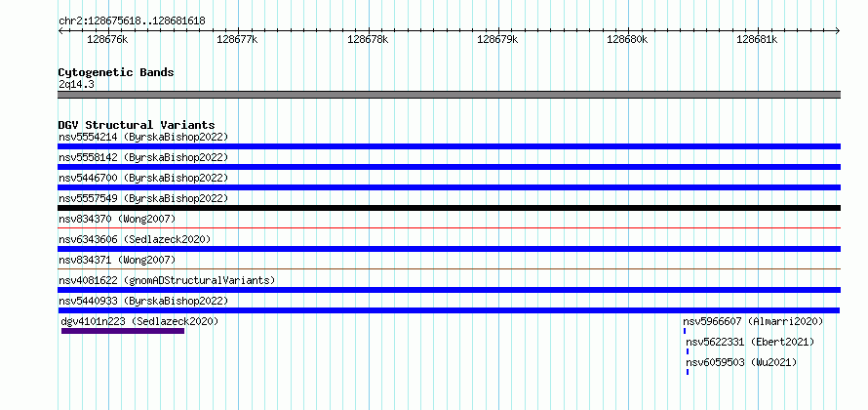
Task: Select the blue bar under nsv5554214
Action: [x=449, y=146]
